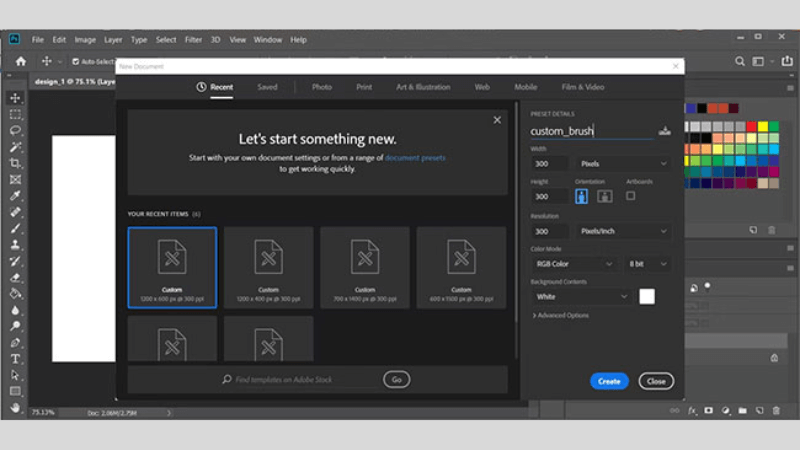Select the History Brush tool
800x450 pixels.
15,261
